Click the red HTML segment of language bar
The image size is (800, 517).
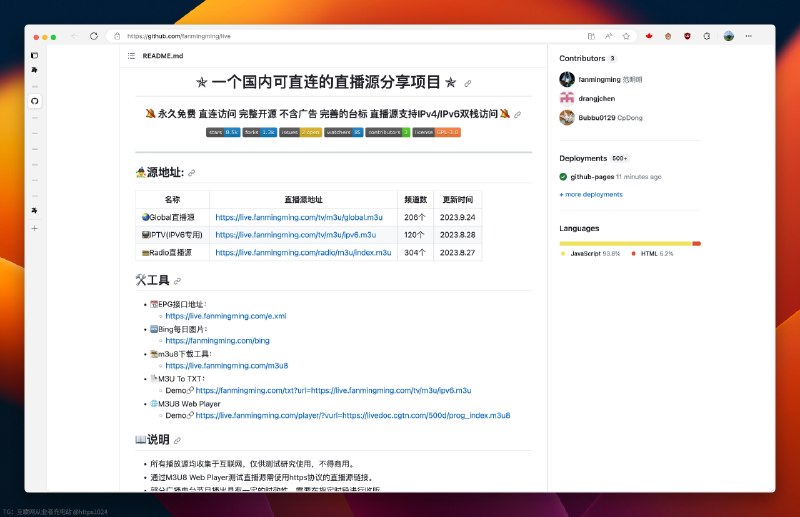click(696, 243)
